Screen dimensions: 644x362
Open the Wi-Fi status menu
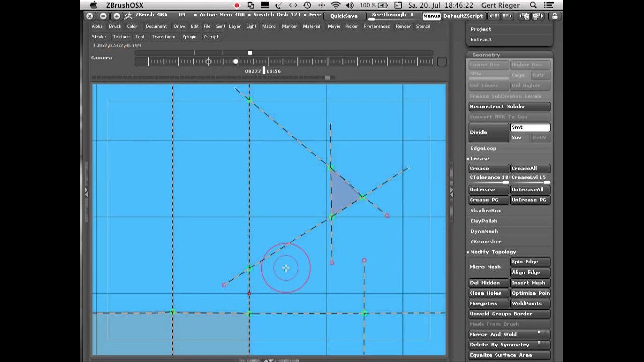pos(336,5)
